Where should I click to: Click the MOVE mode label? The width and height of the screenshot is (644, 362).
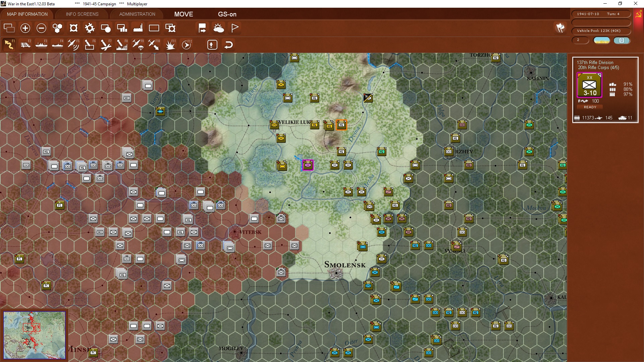click(183, 14)
